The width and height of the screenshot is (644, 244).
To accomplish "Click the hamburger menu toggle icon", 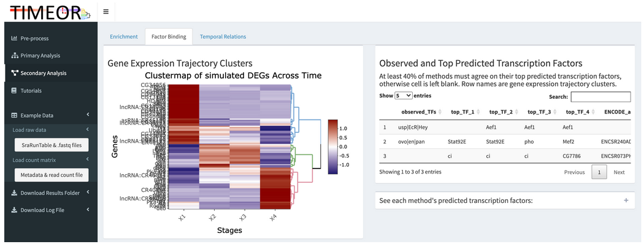I will 106,12.
